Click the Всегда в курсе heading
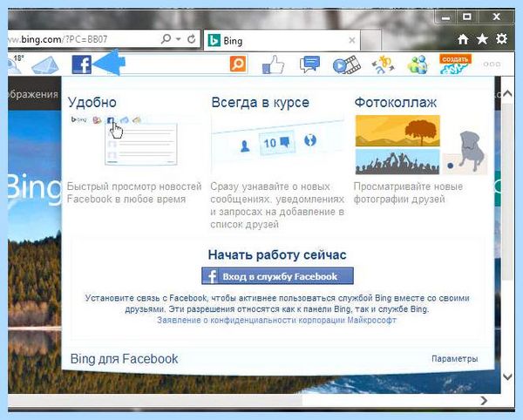 (x=260, y=102)
